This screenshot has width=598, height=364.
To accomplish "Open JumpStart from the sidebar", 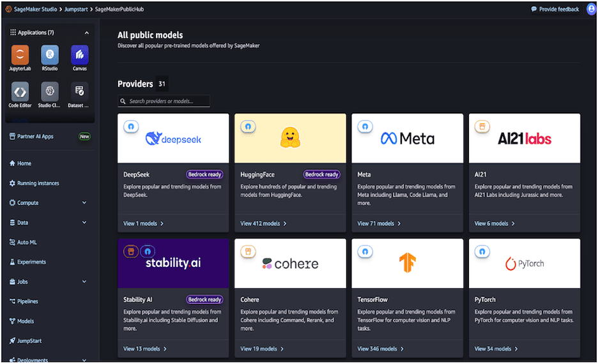I will (x=29, y=341).
